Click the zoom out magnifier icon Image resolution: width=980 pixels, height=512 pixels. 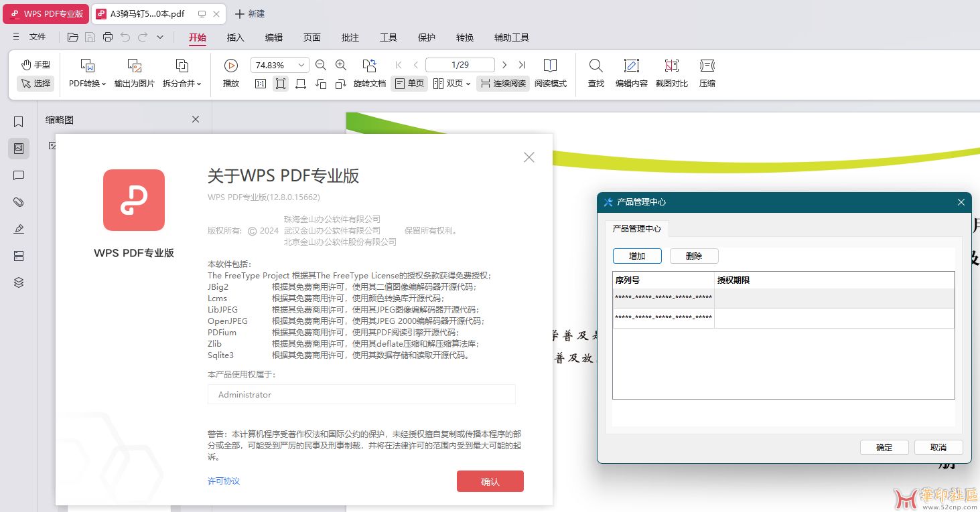pyautogui.click(x=321, y=65)
